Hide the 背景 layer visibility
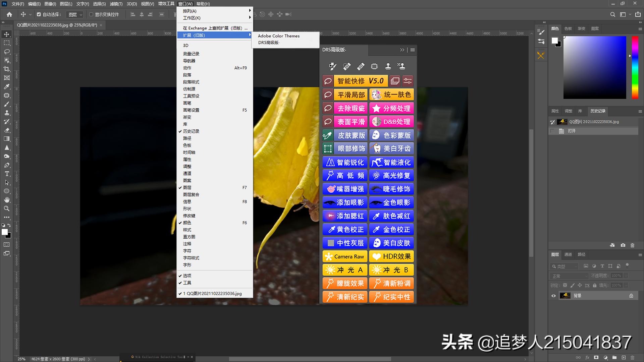 553,295
